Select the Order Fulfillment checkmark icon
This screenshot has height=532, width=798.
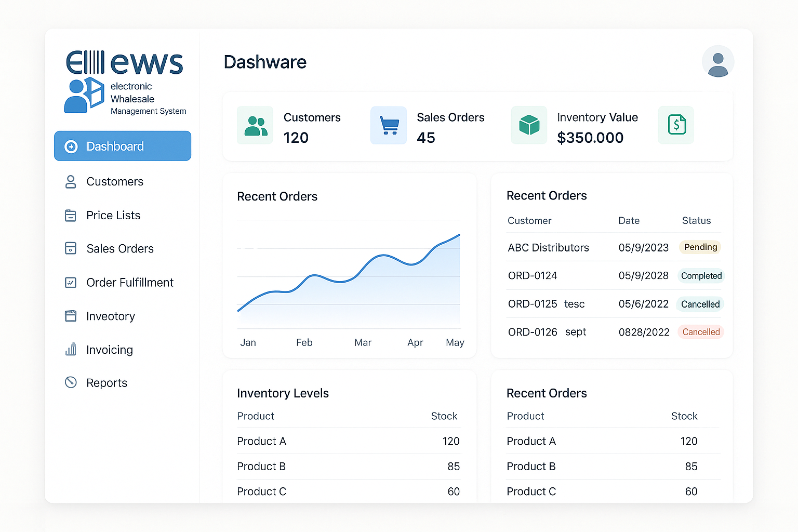pos(71,282)
